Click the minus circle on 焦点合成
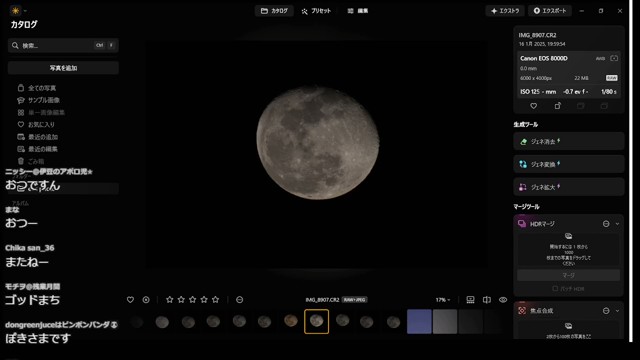Screen dimensions: 640x360 (606, 311)
